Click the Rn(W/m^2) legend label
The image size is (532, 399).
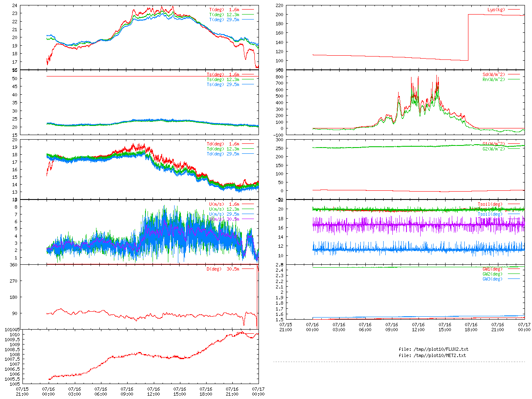pos(494,80)
